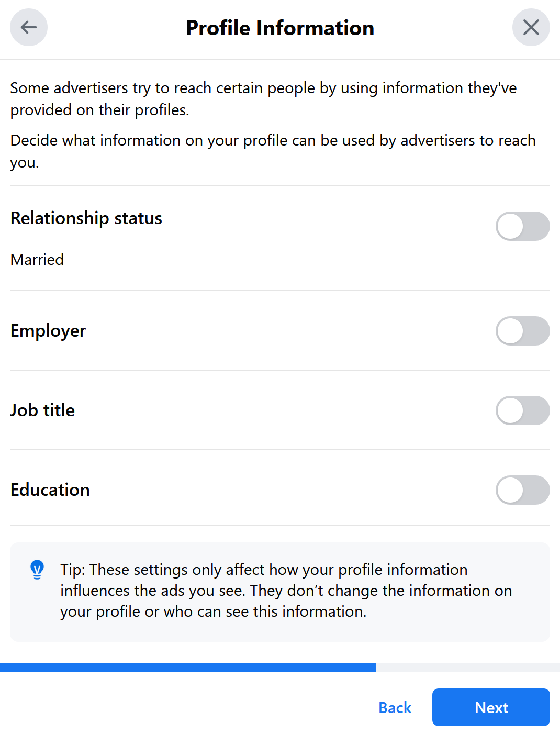560x734 pixels.
Task: Click the blue progress bar
Action: pos(188,668)
